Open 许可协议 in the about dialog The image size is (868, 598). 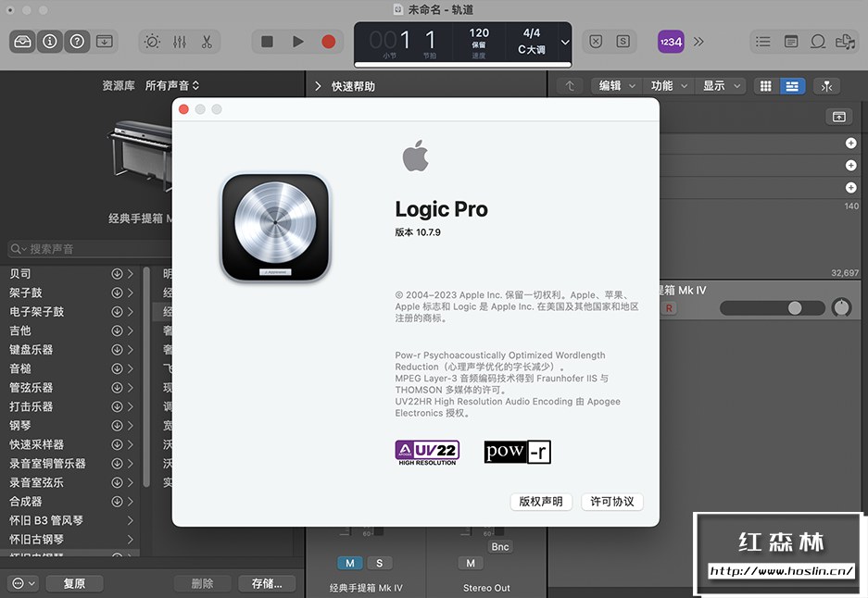[x=611, y=502]
